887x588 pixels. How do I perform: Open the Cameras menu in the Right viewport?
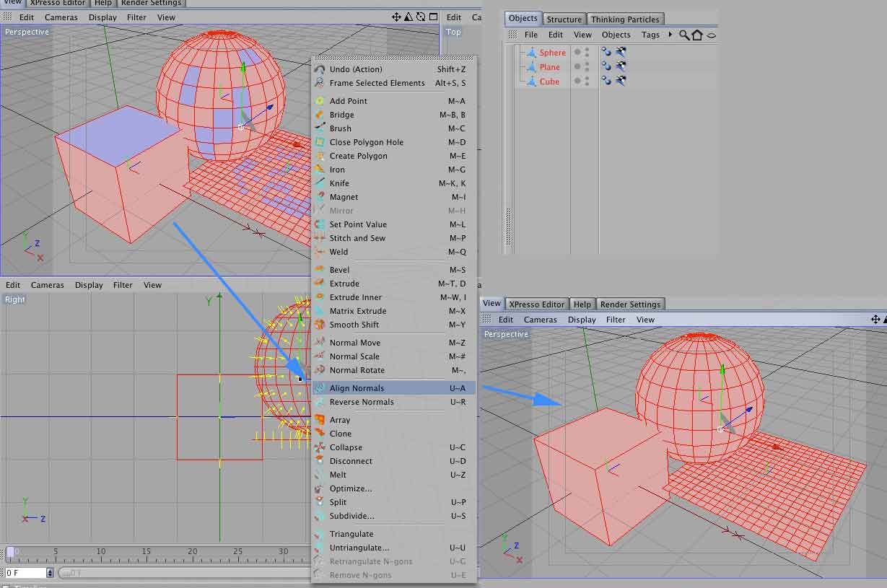(48, 285)
